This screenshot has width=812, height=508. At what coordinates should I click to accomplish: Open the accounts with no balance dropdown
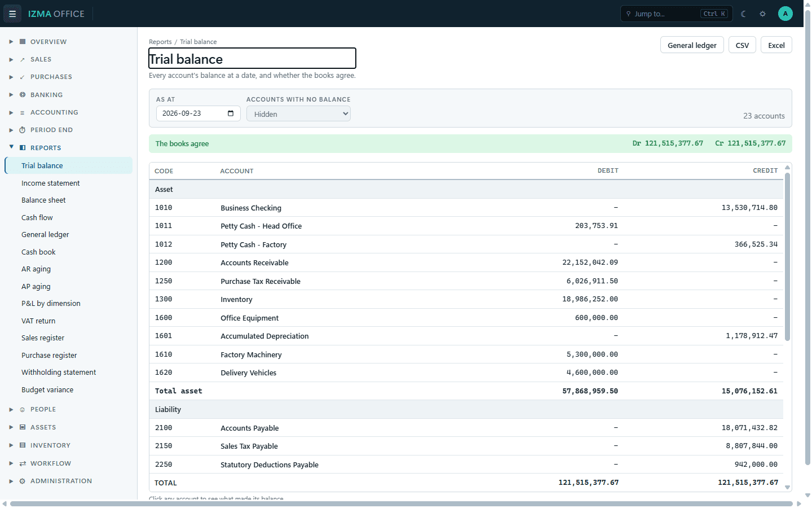coord(298,114)
